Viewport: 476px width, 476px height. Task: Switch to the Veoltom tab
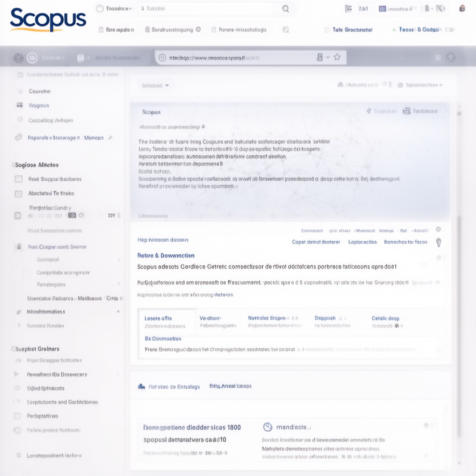click(x=218, y=322)
